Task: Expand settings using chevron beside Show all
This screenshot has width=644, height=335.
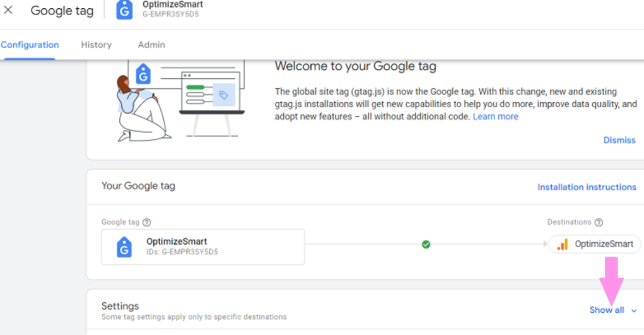Action: pos(634,311)
